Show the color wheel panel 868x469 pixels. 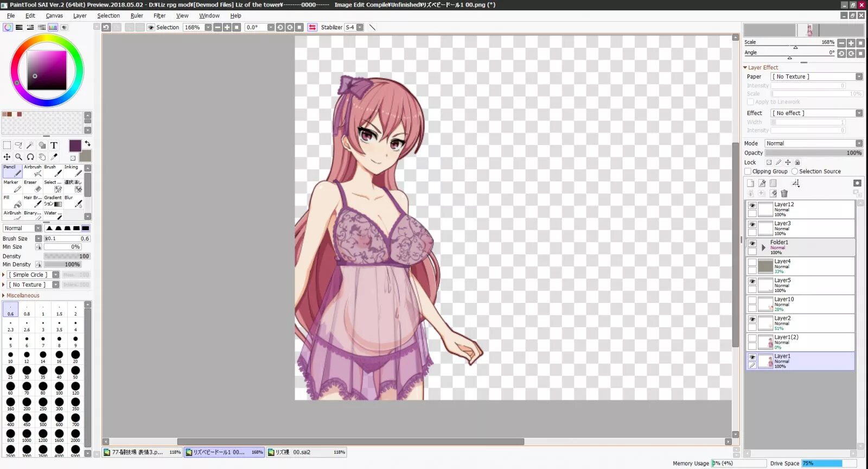pos(8,27)
